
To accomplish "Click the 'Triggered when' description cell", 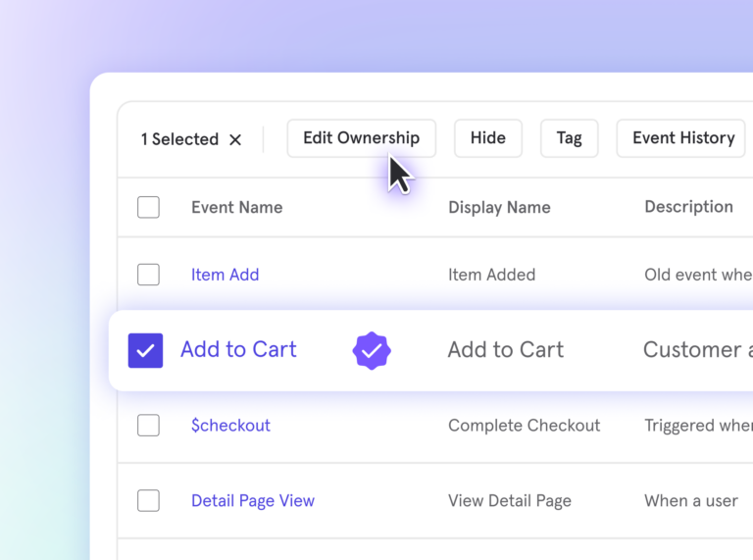I will click(x=698, y=426).
